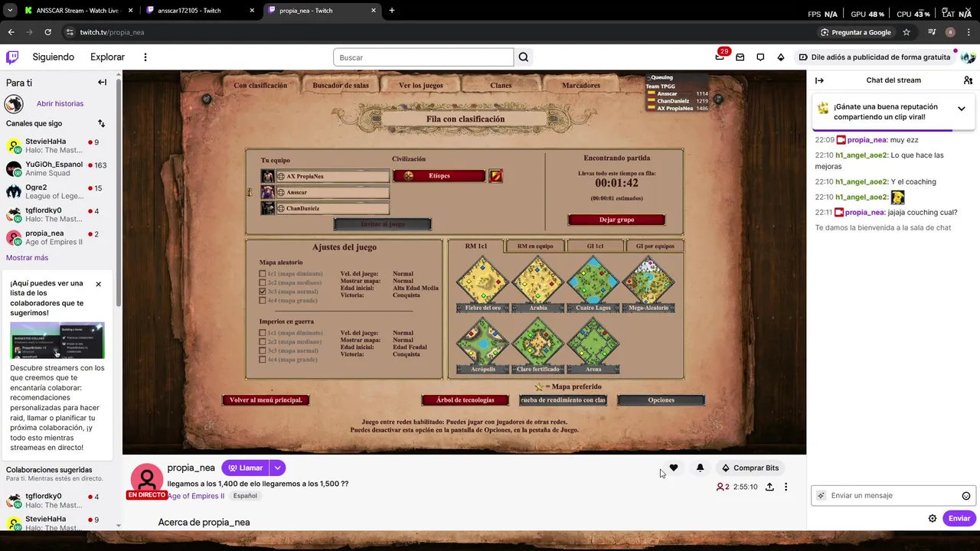980x551 pixels.
Task: Open chat community users icon
Action: coord(968,80)
